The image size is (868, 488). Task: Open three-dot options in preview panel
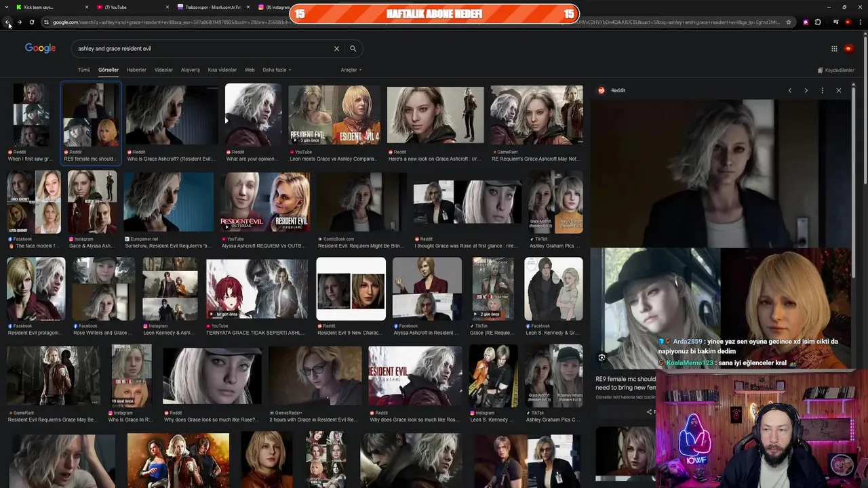pos(823,90)
